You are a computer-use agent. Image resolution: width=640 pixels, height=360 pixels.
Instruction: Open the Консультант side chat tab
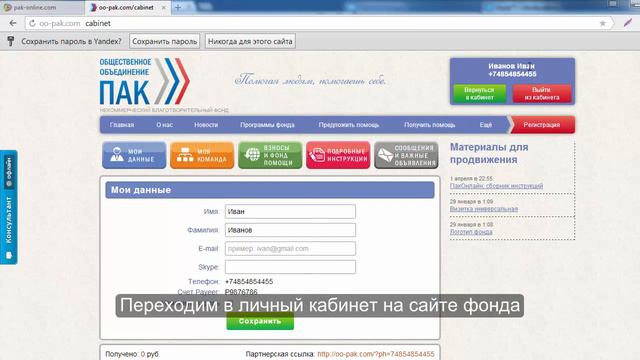coord(9,207)
